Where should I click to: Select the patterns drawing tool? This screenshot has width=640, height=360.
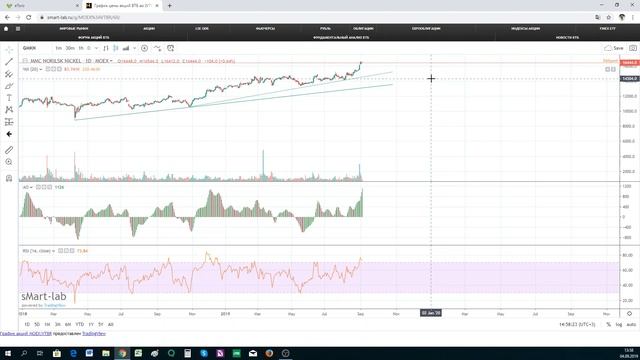pyautogui.click(x=9, y=110)
